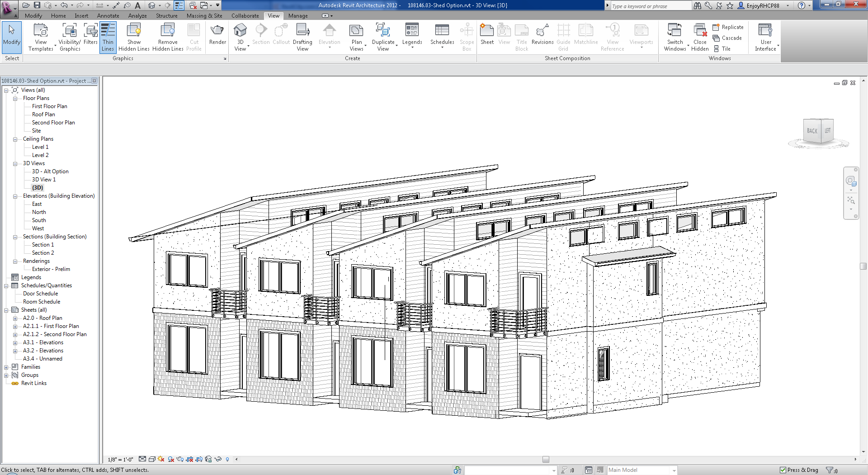The width and height of the screenshot is (868, 475).
Task: Switch to the Massing & Site tab
Action: coord(204,15)
